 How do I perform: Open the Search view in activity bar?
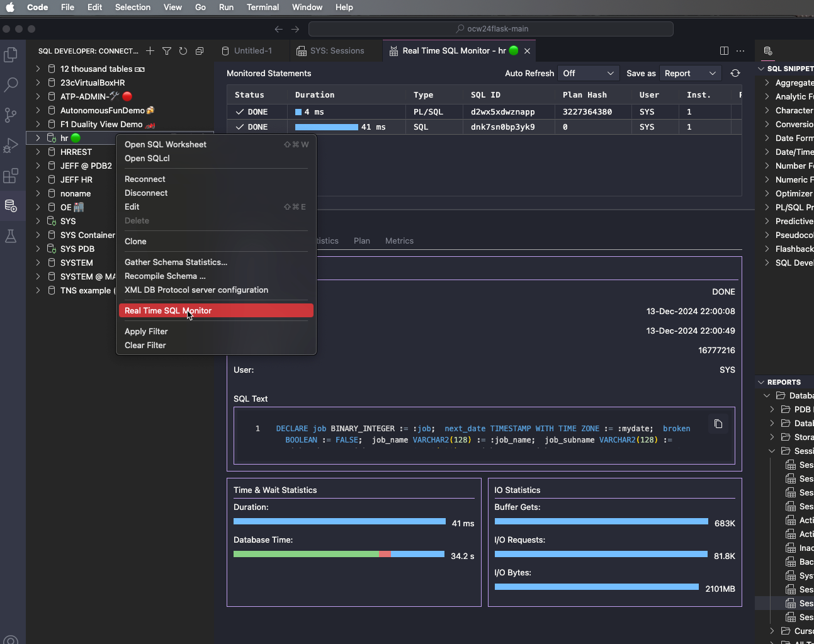[x=11, y=85]
